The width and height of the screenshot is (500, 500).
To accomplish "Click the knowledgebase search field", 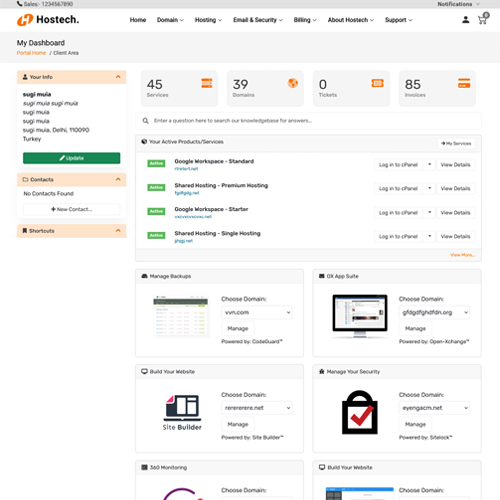I will tap(308, 121).
